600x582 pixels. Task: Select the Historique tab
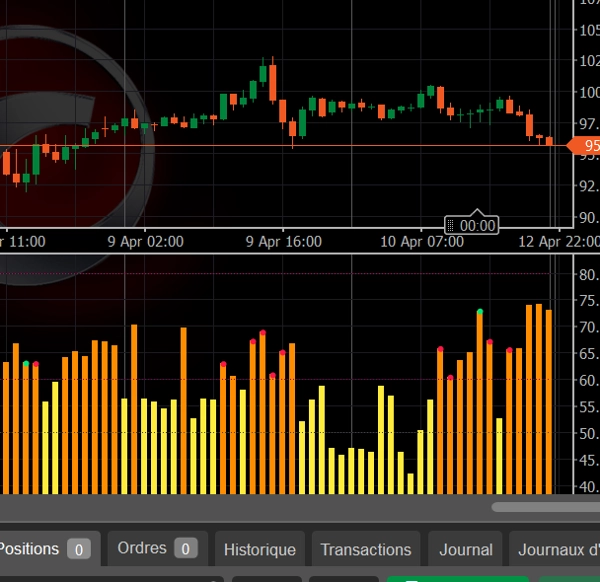(x=259, y=549)
